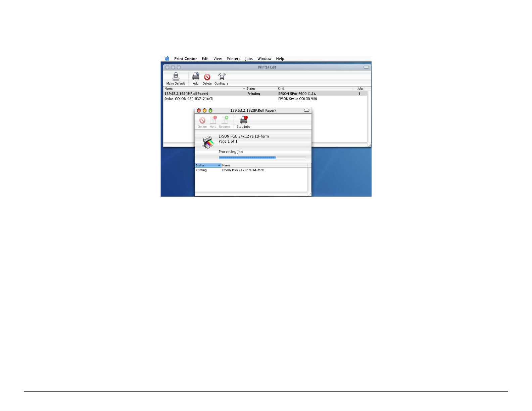Open the Printers menu
The height and width of the screenshot is (411, 532).
pyautogui.click(x=233, y=59)
